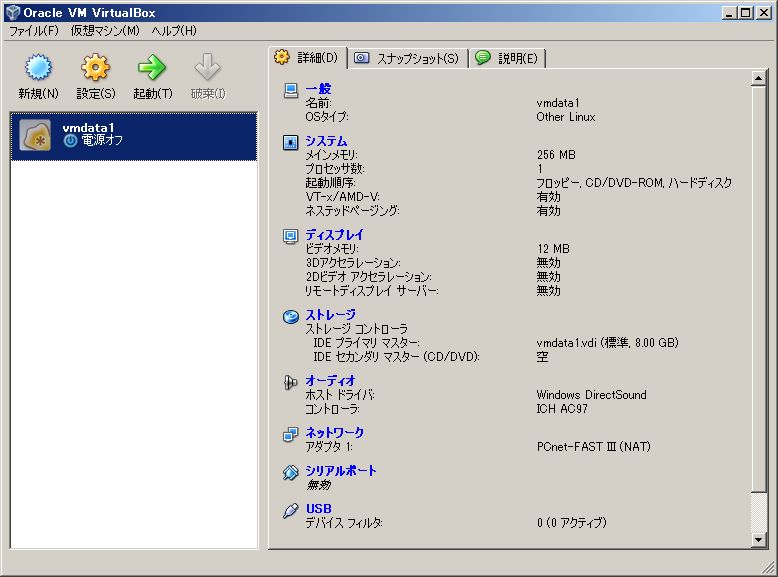Click the 0 (0 アクティブ) device filter value
Image resolution: width=778 pixels, height=577 pixels.
point(572,522)
